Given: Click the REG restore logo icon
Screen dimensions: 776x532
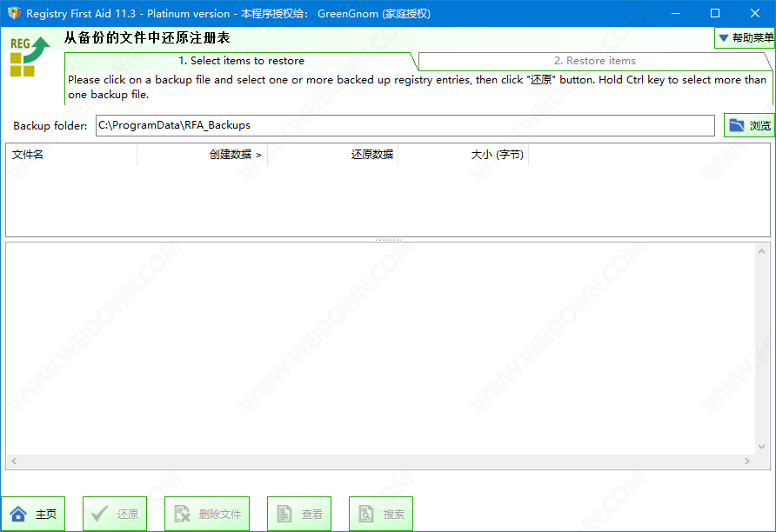Looking at the screenshot, I should [x=30, y=57].
